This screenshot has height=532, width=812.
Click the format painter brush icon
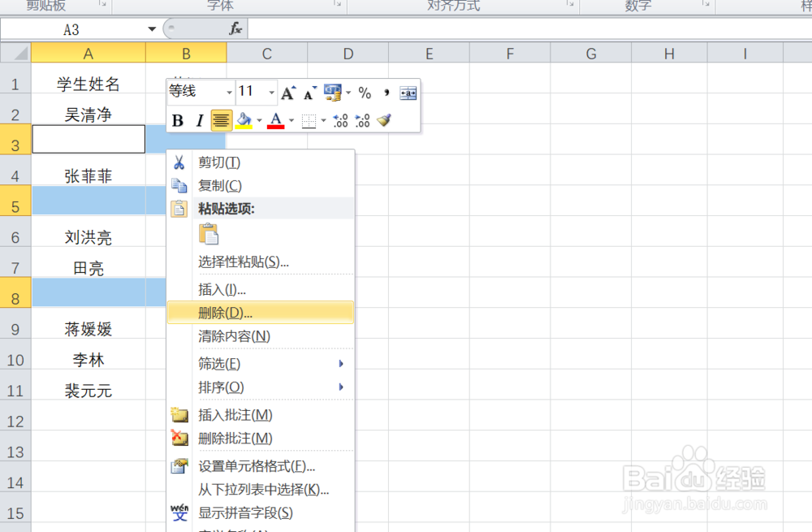[383, 120]
